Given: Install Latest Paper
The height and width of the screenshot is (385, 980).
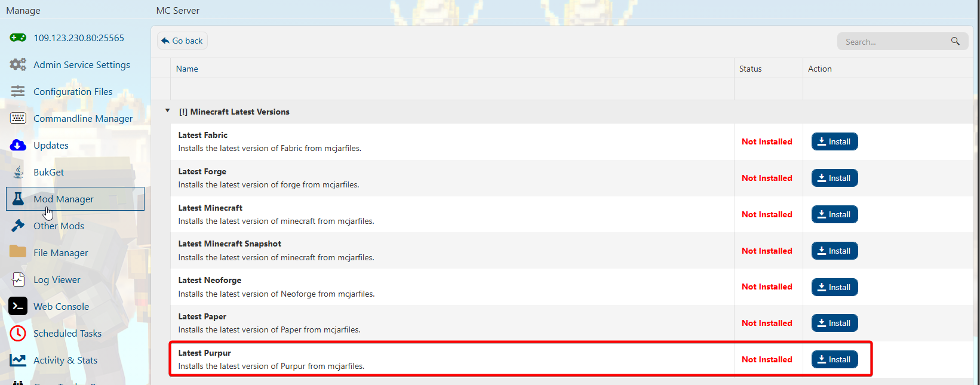Looking at the screenshot, I should click(x=834, y=323).
